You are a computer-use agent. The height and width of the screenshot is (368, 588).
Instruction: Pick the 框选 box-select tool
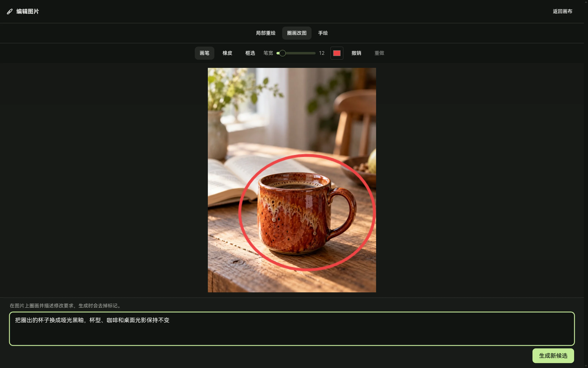click(x=250, y=53)
